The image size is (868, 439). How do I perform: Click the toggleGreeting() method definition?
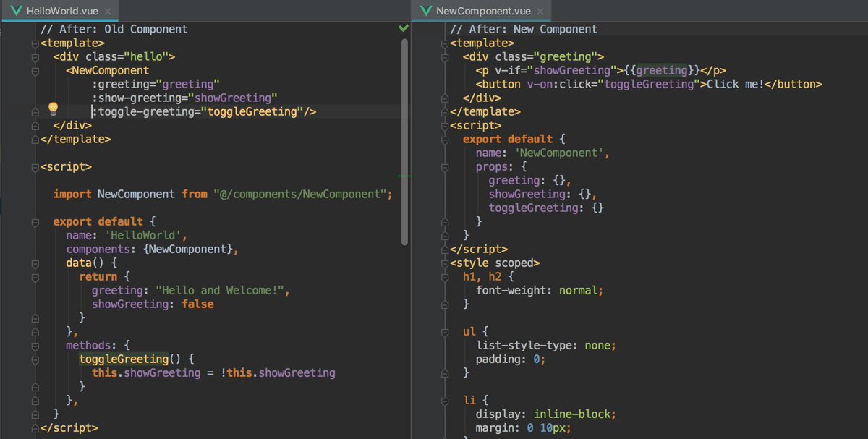click(x=137, y=359)
